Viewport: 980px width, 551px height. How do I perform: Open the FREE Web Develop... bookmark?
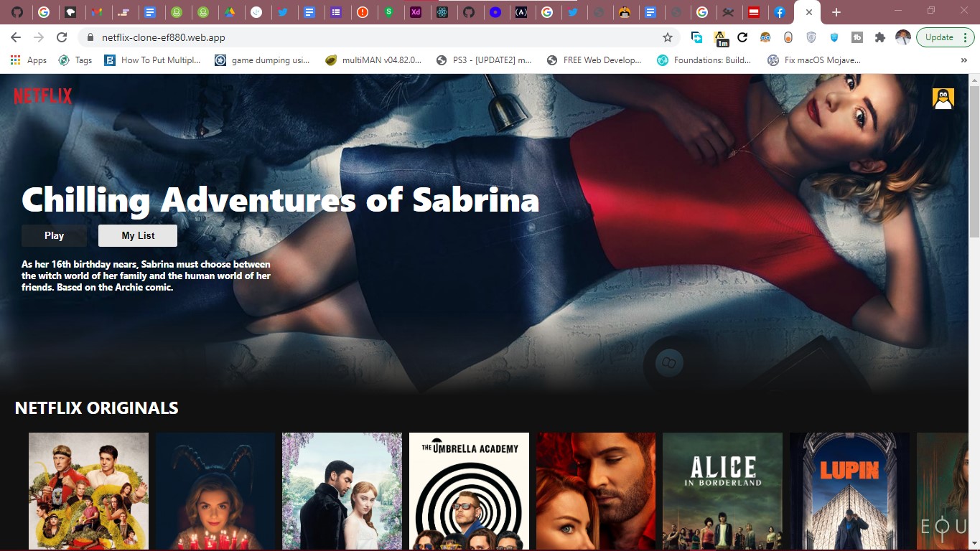(x=594, y=60)
